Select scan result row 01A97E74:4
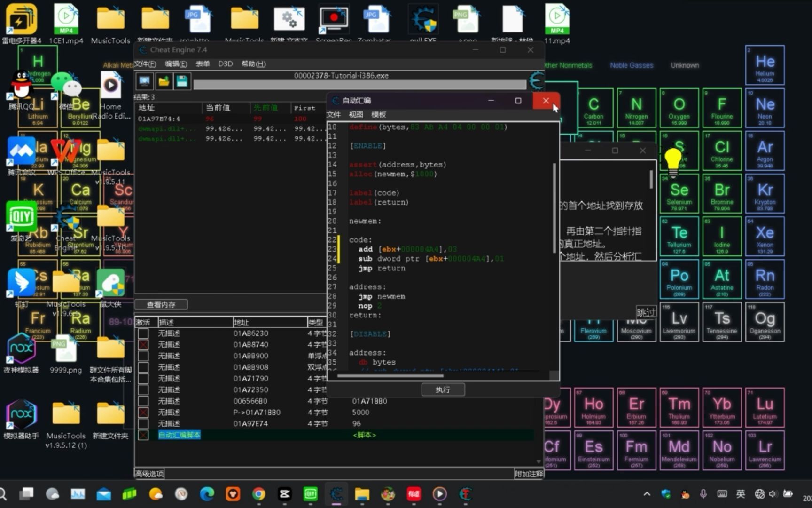Viewport: 812px width, 508px height. click(230, 119)
